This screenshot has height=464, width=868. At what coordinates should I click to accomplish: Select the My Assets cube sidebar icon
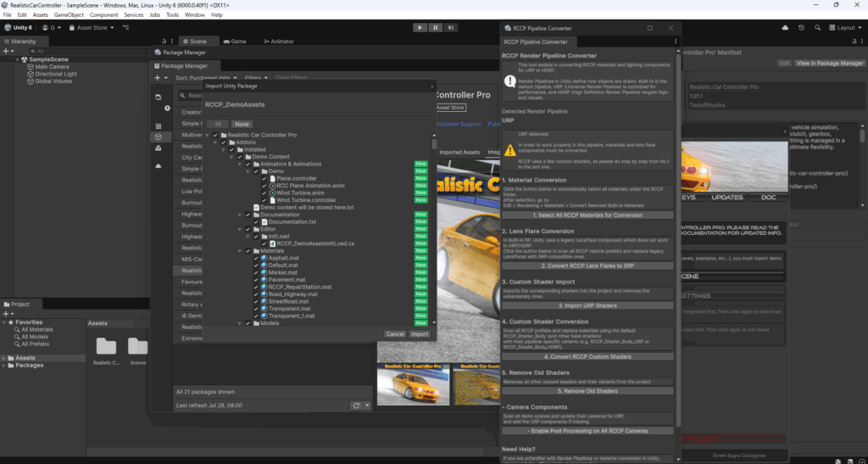click(x=159, y=137)
